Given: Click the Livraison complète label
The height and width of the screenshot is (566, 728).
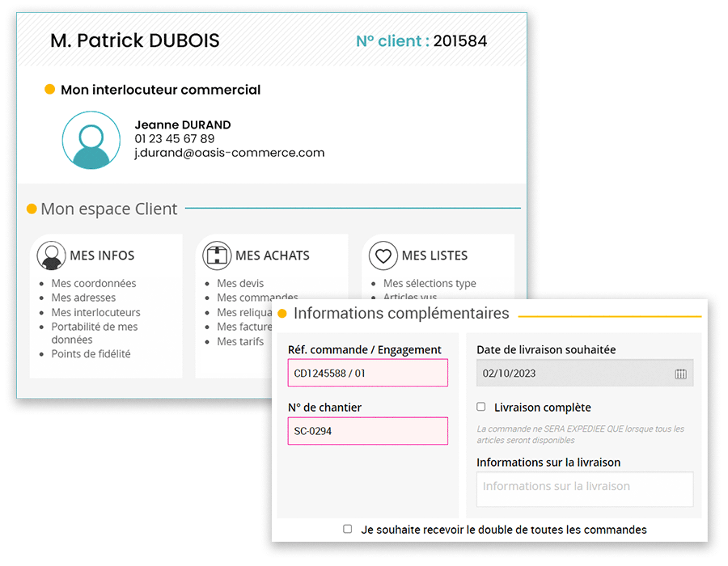Looking at the screenshot, I should 542,408.
